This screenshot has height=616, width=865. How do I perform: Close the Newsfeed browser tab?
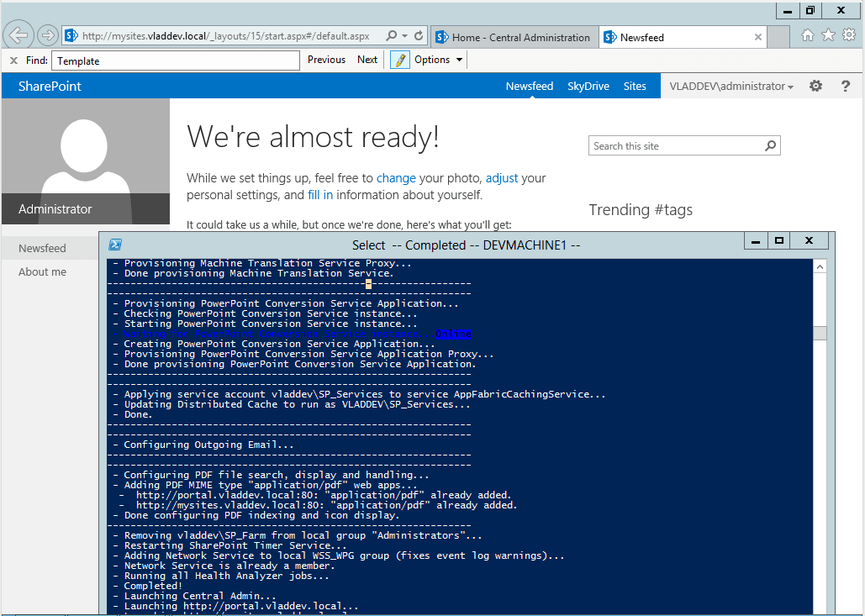[x=758, y=37]
